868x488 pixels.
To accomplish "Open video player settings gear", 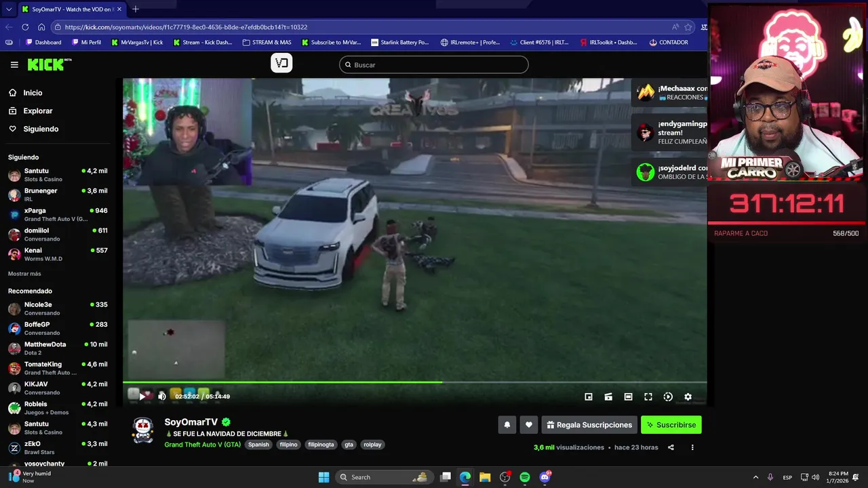I will click(688, 396).
